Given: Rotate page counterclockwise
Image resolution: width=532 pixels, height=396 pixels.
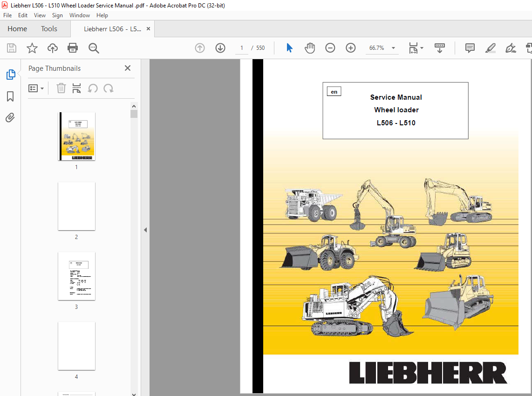Looking at the screenshot, I should 93,89.
